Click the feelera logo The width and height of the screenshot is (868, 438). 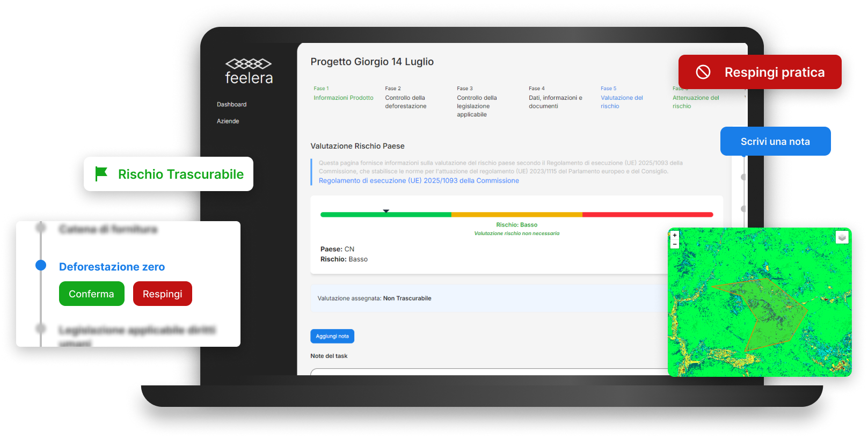(249, 71)
